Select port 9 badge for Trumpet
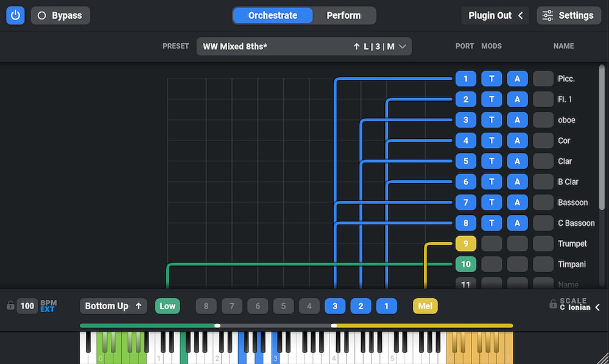Image resolution: width=609 pixels, height=364 pixels. coord(465,243)
